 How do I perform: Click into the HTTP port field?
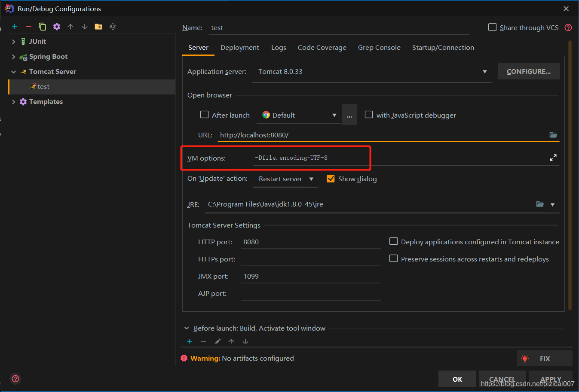coord(311,242)
